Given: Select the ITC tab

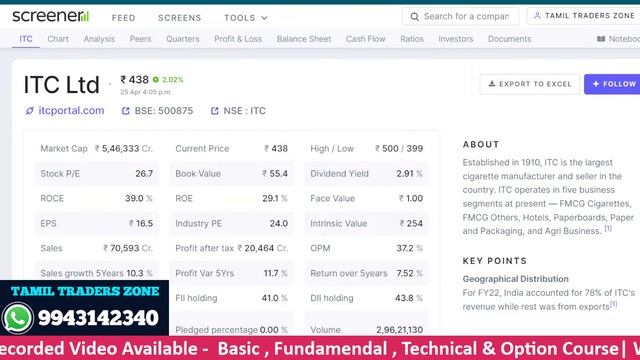Looking at the screenshot, I should pos(26,39).
